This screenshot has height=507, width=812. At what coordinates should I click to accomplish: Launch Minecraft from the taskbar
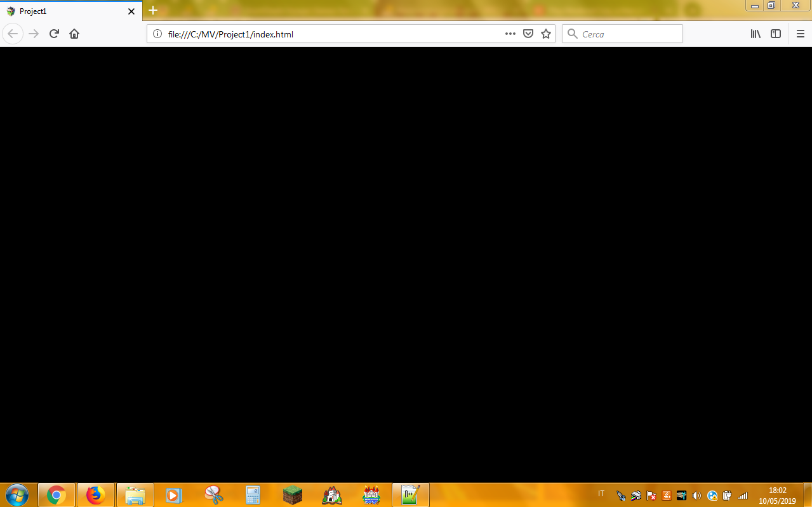[x=293, y=495]
